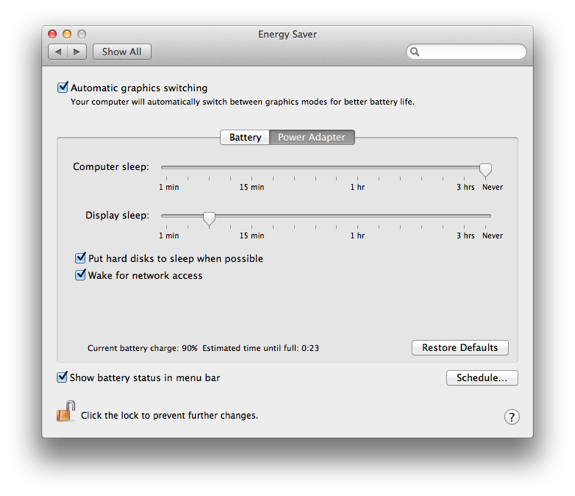Image resolution: width=575 pixels, height=496 pixels.
Task: Switch to the Battery tab
Action: point(245,137)
